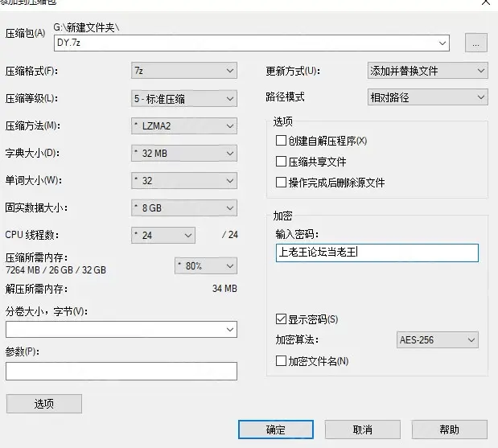Uncheck the 显示密码 checkbox
Image resolution: width=498 pixels, height=448 pixels.
(281, 319)
